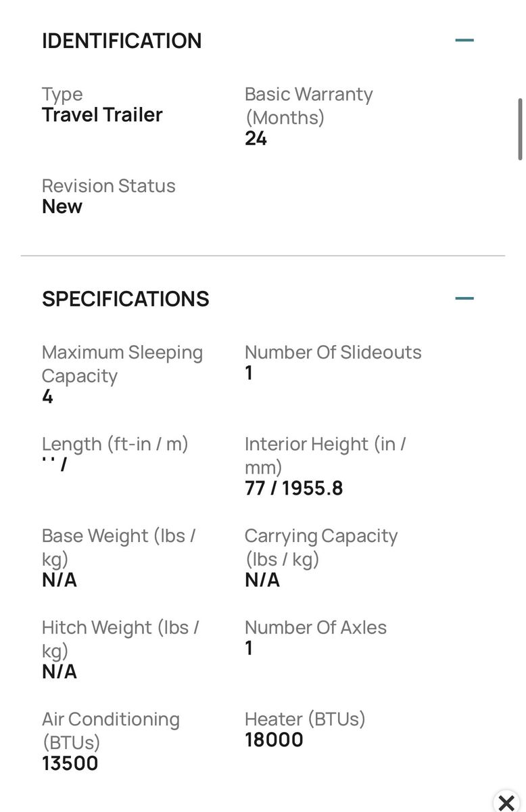The image size is (526, 812).
Task: Click the Number Of Axles label
Action: (316, 627)
